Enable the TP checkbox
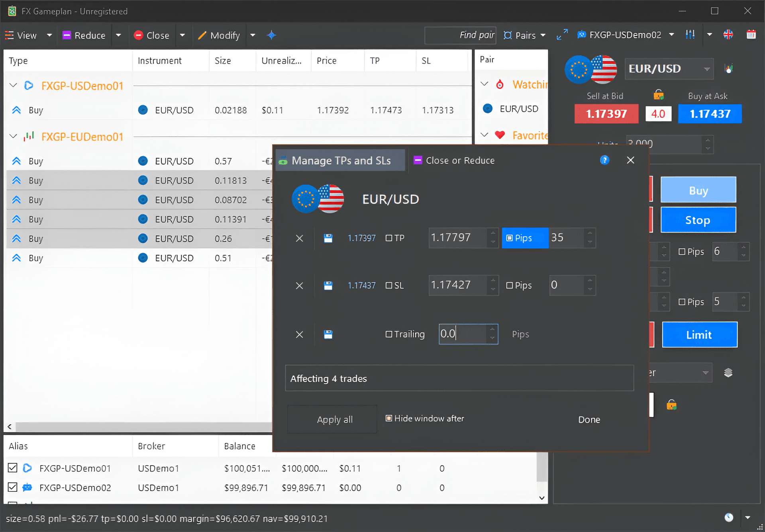Screen dimensions: 765x532 click(389, 238)
